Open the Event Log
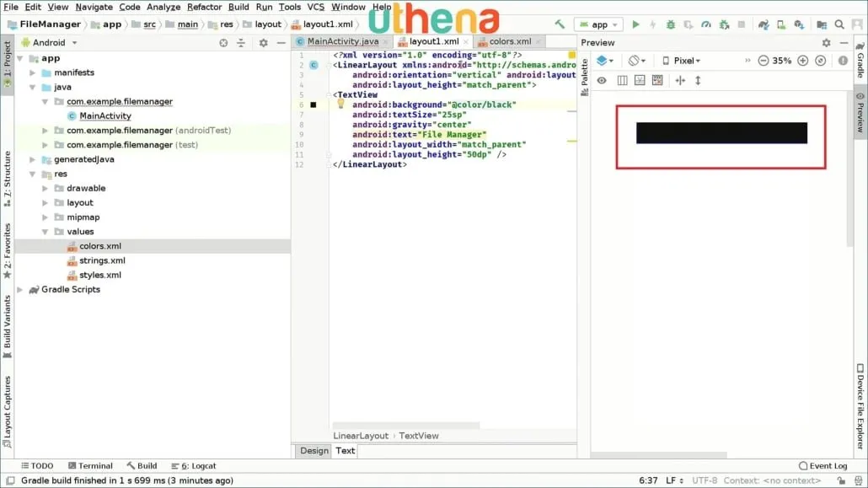 coord(823,466)
